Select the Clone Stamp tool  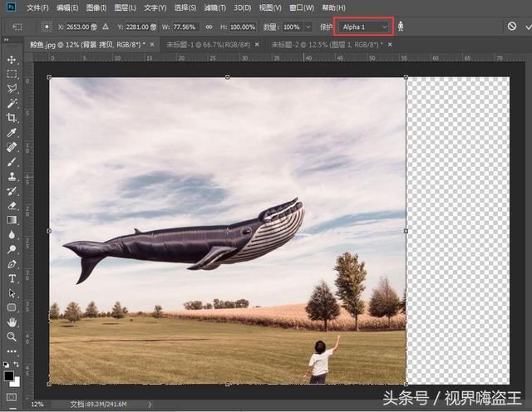tap(12, 176)
